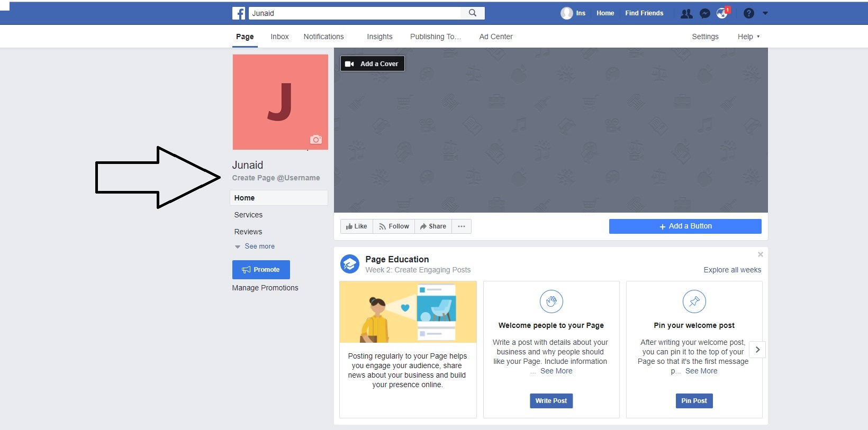This screenshot has height=430, width=868.
Task: Click Create Page @Username link
Action: 276,178
